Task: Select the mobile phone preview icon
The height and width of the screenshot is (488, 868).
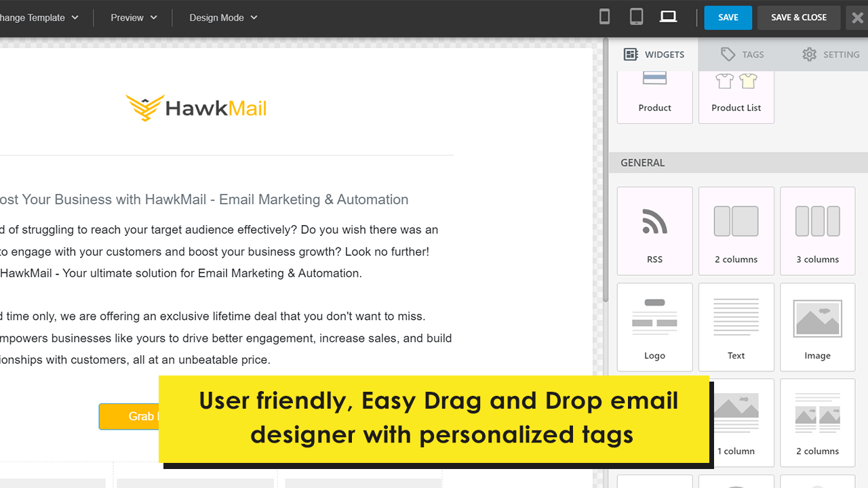Action: click(605, 17)
